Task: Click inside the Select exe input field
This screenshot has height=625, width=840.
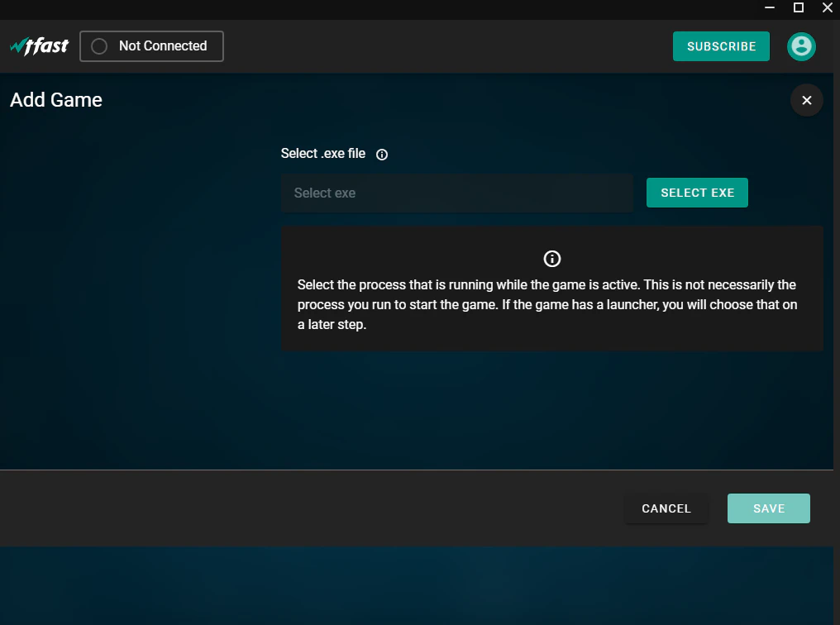Action: coord(457,193)
